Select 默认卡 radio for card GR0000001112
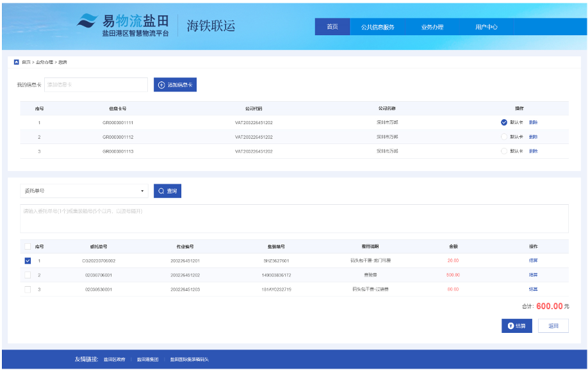 [503, 136]
